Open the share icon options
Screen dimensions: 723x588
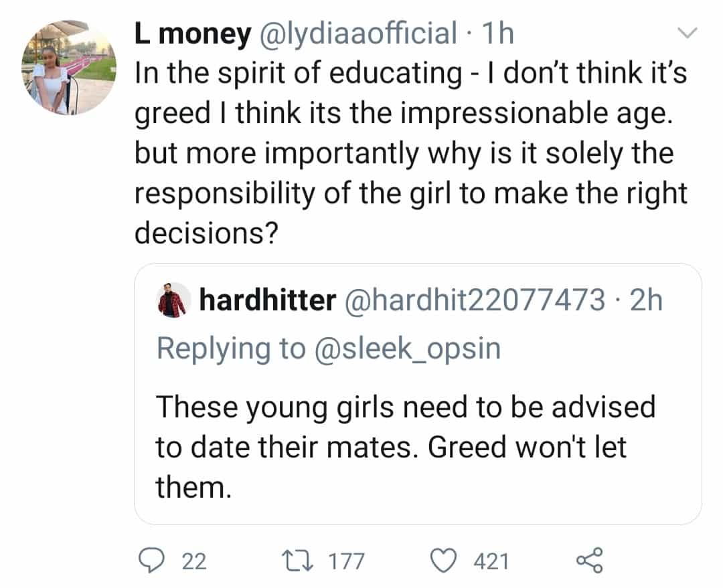pyautogui.click(x=590, y=561)
